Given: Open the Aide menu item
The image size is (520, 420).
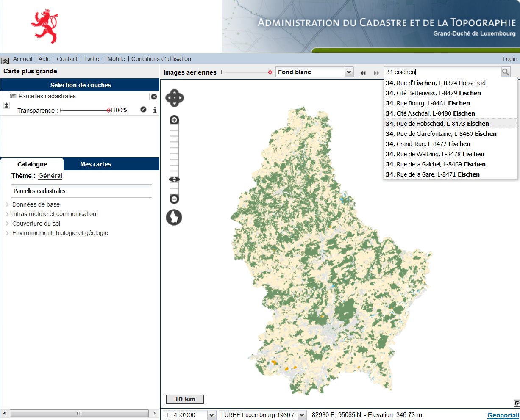Looking at the screenshot, I should pos(44,59).
